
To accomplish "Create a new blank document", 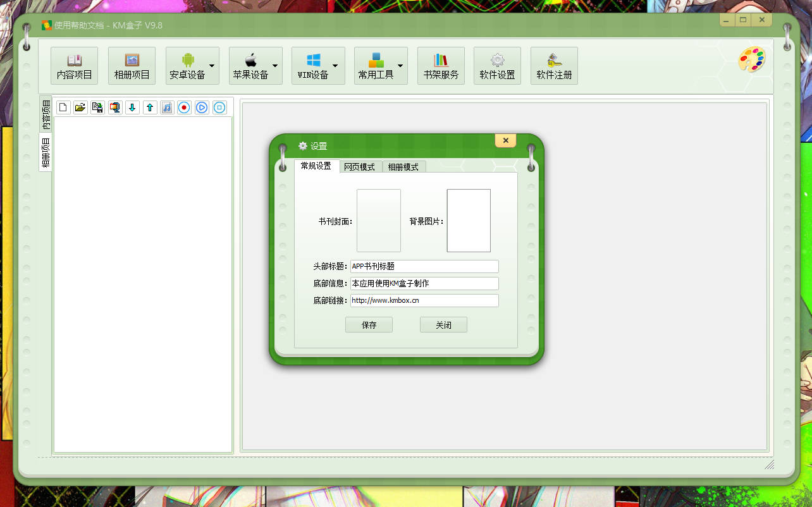I will click(63, 107).
